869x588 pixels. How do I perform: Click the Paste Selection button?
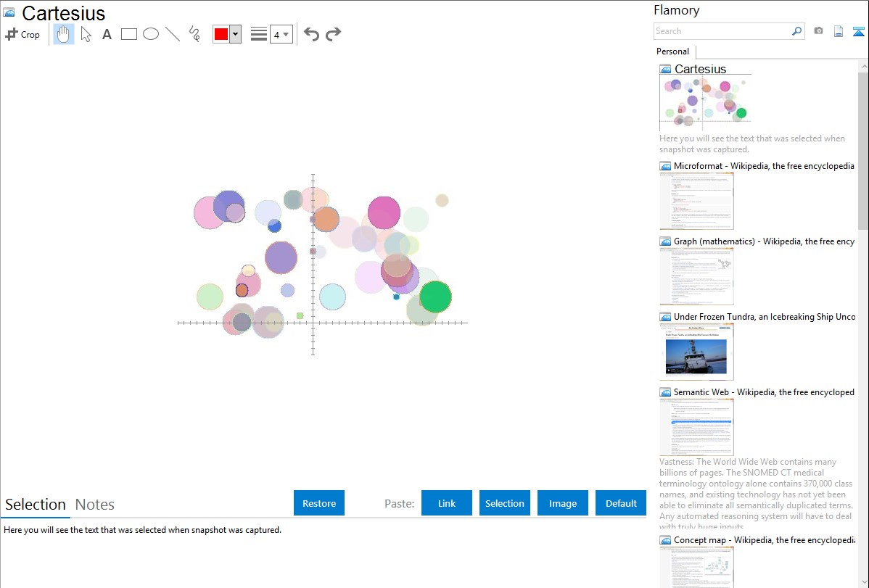tap(504, 503)
